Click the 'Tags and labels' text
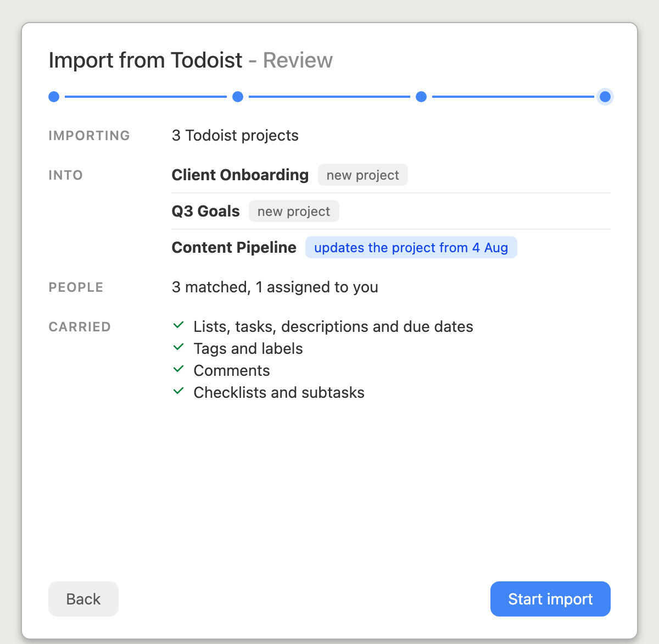Screen dimensions: 659x644 point(248,348)
